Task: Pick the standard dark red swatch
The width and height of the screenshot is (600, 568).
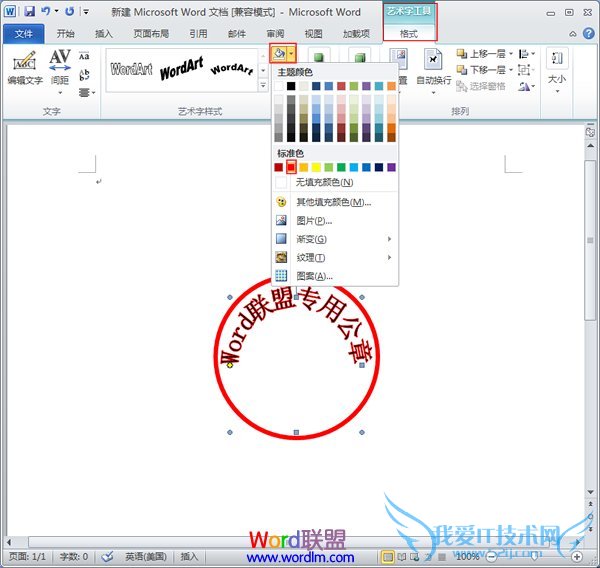Action: tap(279, 167)
